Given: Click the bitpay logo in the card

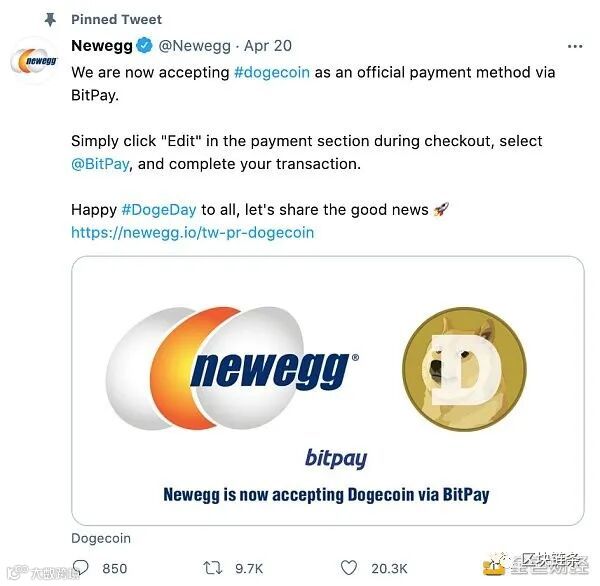Looking at the screenshot, I should tap(336, 458).
